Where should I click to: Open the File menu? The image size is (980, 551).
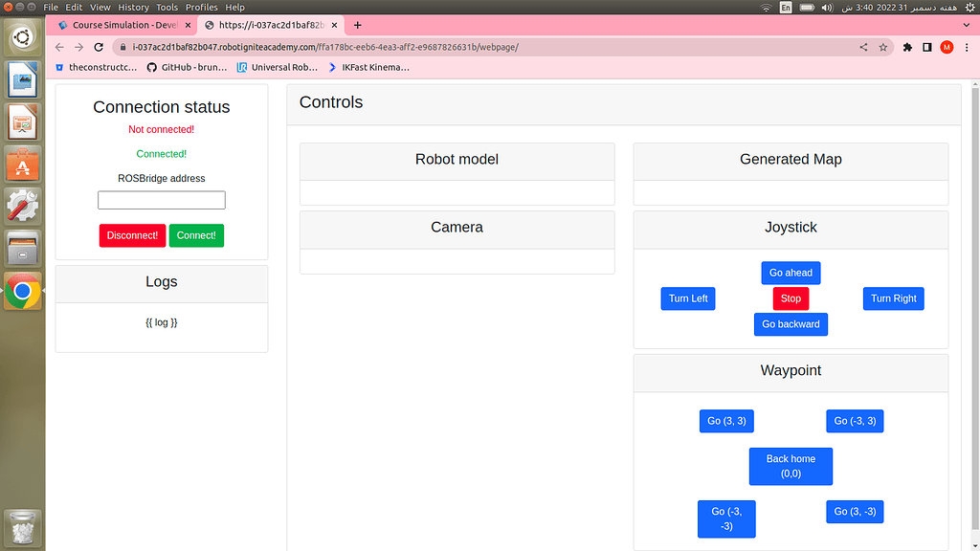[x=51, y=8]
